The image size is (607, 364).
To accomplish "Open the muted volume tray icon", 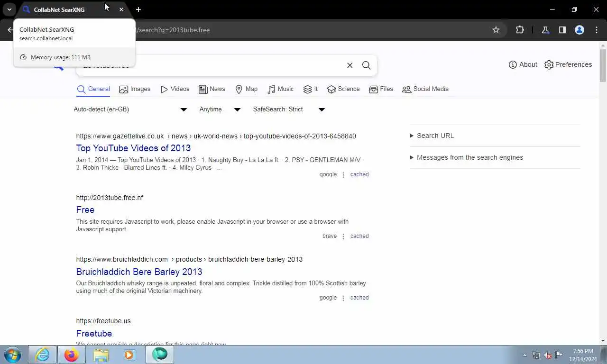I will [x=548, y=355].
